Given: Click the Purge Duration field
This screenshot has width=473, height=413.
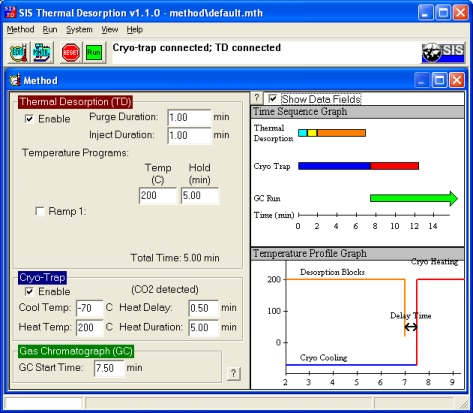Looking at the screenshot, I should (189, 117).
